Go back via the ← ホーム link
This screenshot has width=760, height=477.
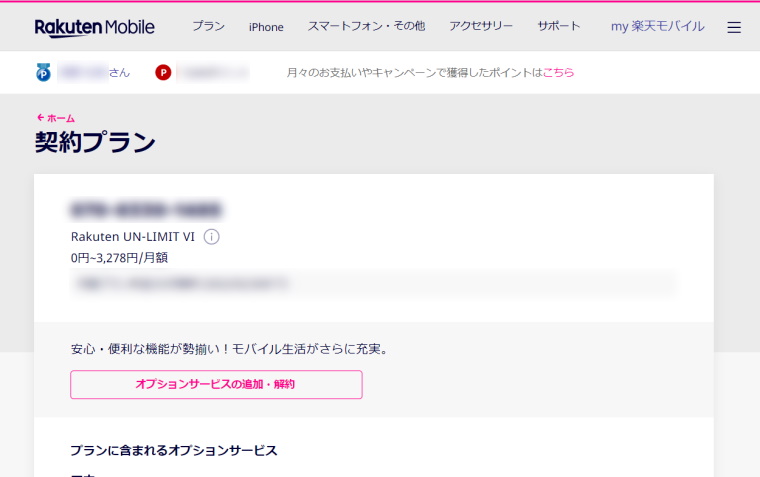(x=55, y=118)
